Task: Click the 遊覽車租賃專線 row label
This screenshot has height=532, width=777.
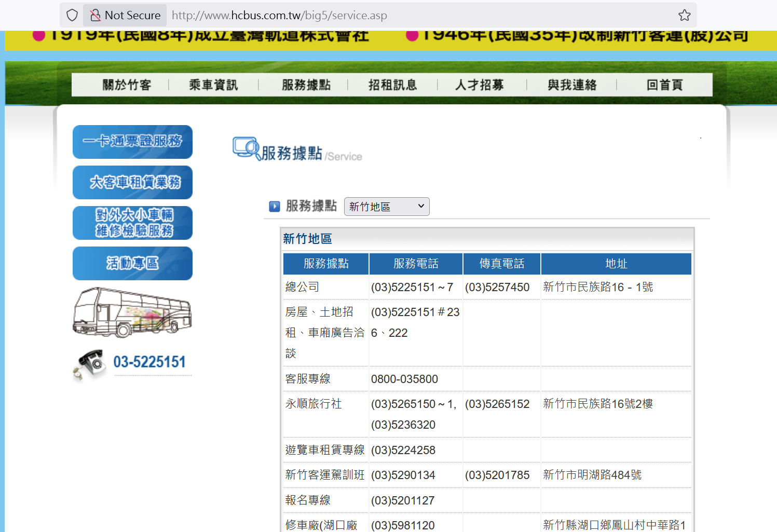Action: (x=325, y=450)
